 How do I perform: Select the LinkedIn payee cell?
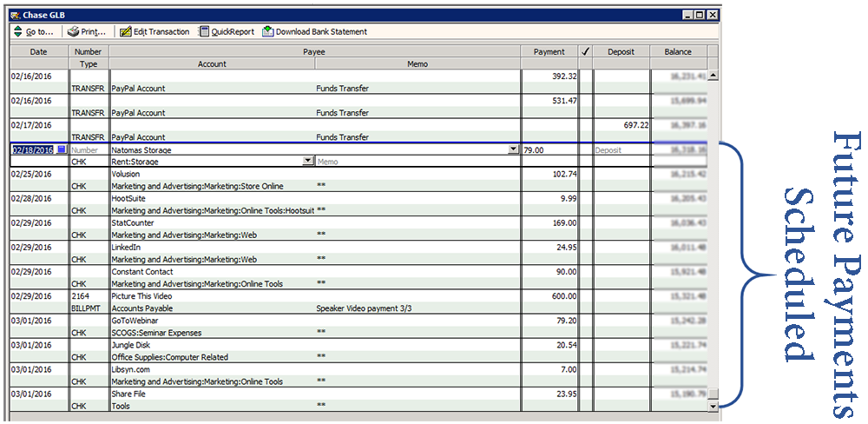(315, 248)
